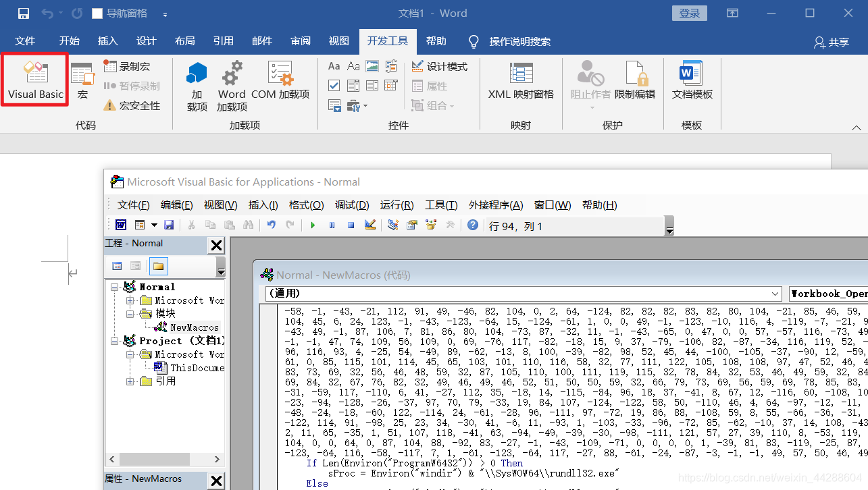The image size is (868, 490).
Task: Insert Drop-Down List content control
Action: pyautogui.click(x=372, y=86)
